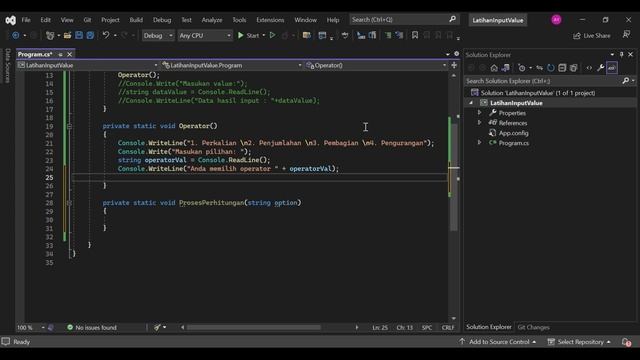
Task: Collapse the ProsesPerhitungan method outline toggle
Action: pyautogui.click(x=69, y=203)
